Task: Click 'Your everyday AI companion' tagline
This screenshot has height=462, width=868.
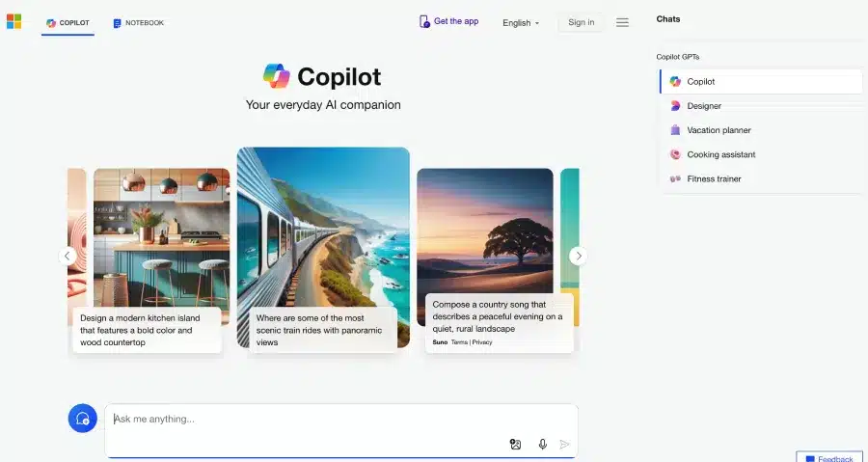Action: (323, 104)
